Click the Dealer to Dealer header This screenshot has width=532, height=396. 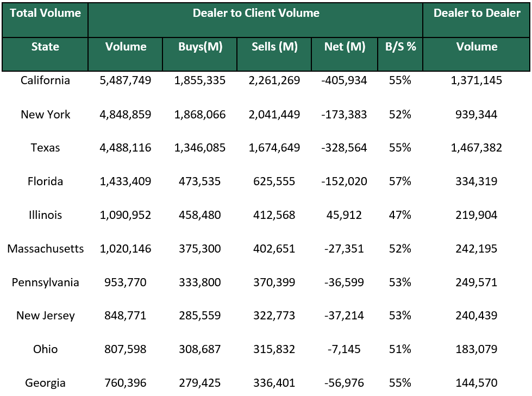coord(477,20)
